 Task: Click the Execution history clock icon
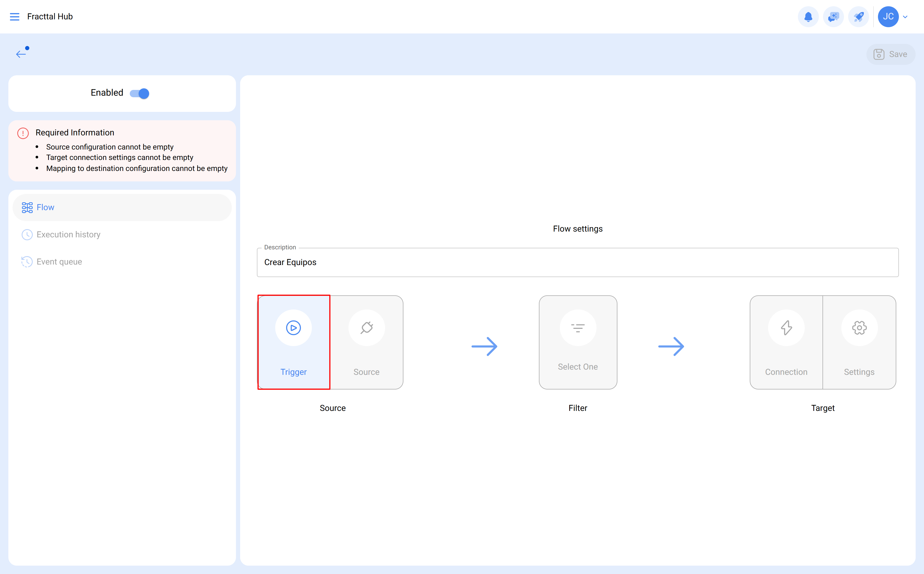[27, 235]
